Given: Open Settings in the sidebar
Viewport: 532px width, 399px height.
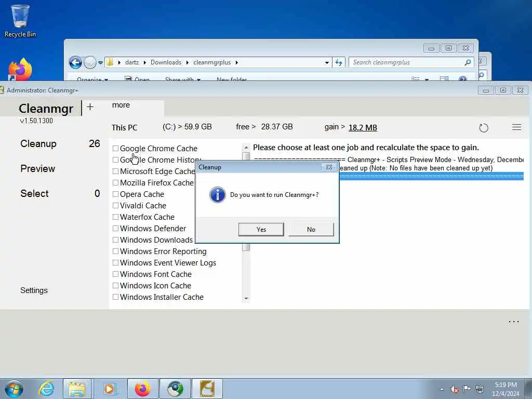Looking at the screenshot, I should click(34, 290).
